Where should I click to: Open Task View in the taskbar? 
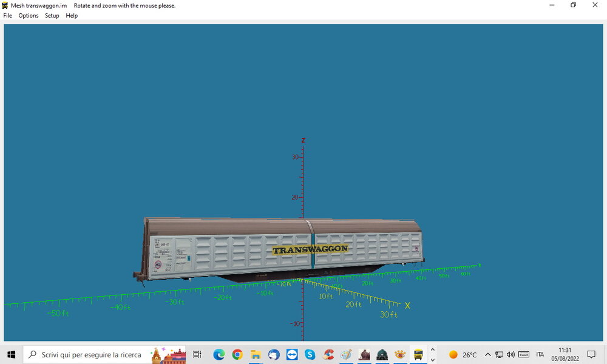point(197,354)
